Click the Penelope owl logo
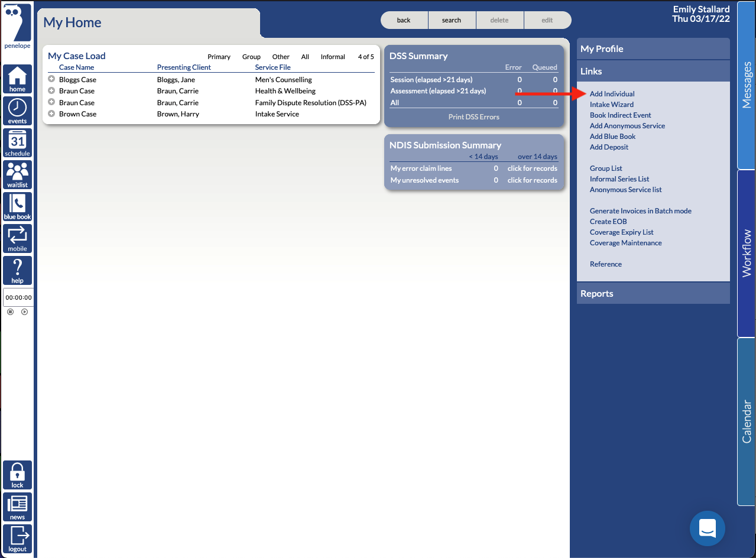756x558 pixels. pos(17,27)
